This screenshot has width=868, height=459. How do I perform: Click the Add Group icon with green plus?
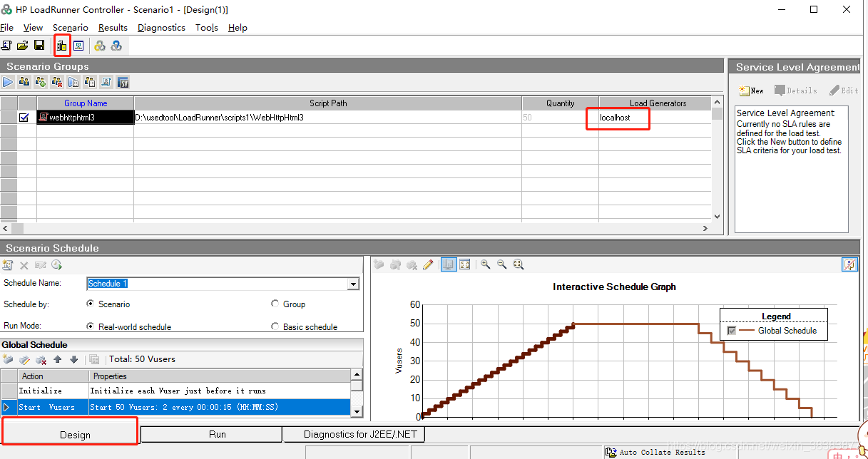pyautogui.click(x=41, y=83)
